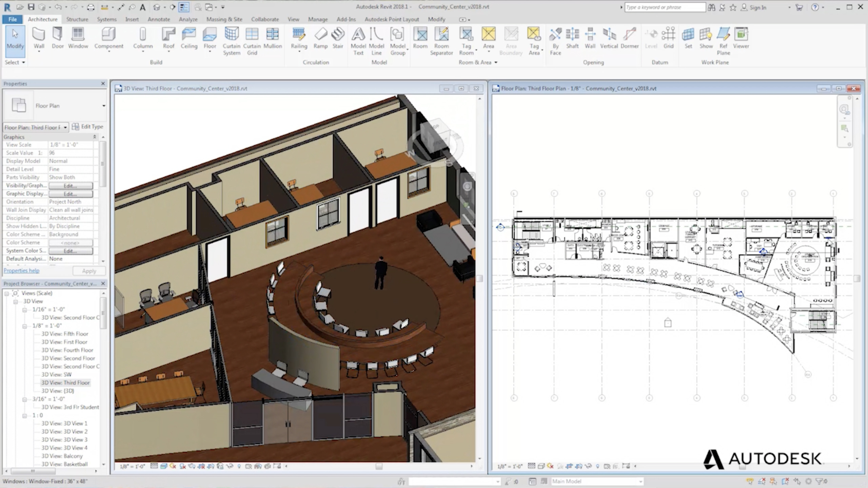Select the Wall tool in the Build panel
This screenshot has width=868, height=488.
point(39,38)
